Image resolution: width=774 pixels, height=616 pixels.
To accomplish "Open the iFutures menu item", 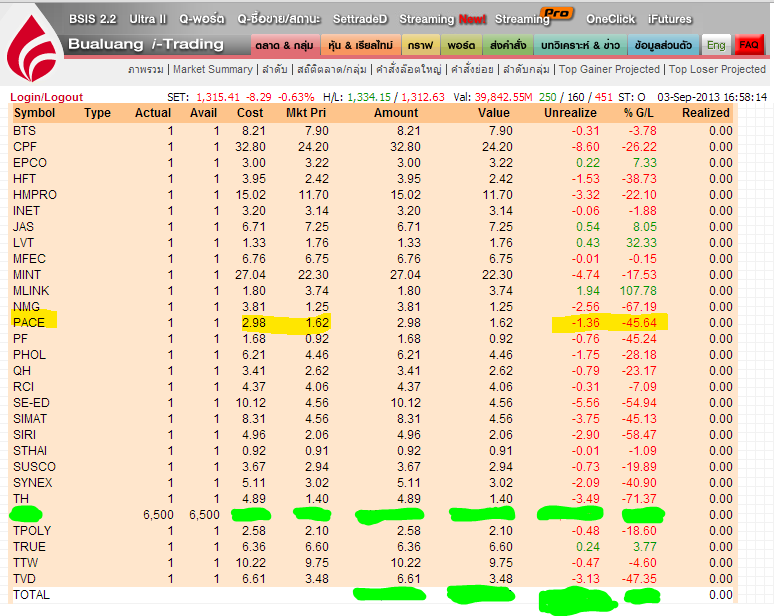I will (669, 19).
